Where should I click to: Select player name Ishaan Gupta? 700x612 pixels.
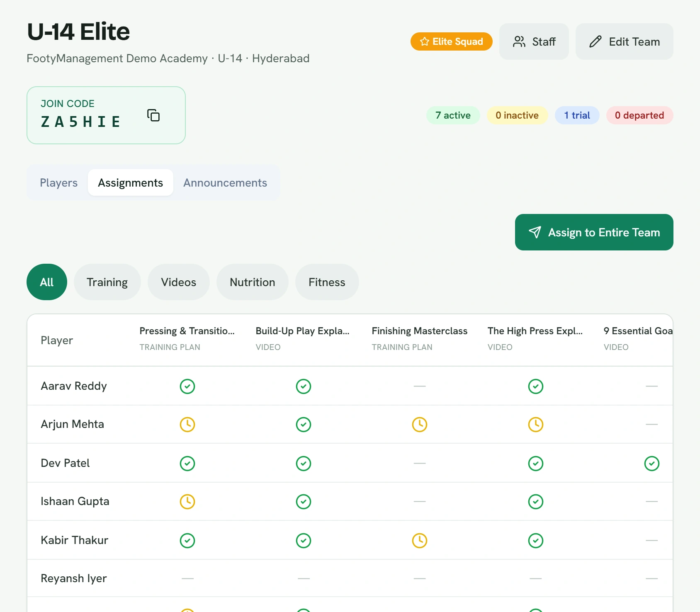75,501
